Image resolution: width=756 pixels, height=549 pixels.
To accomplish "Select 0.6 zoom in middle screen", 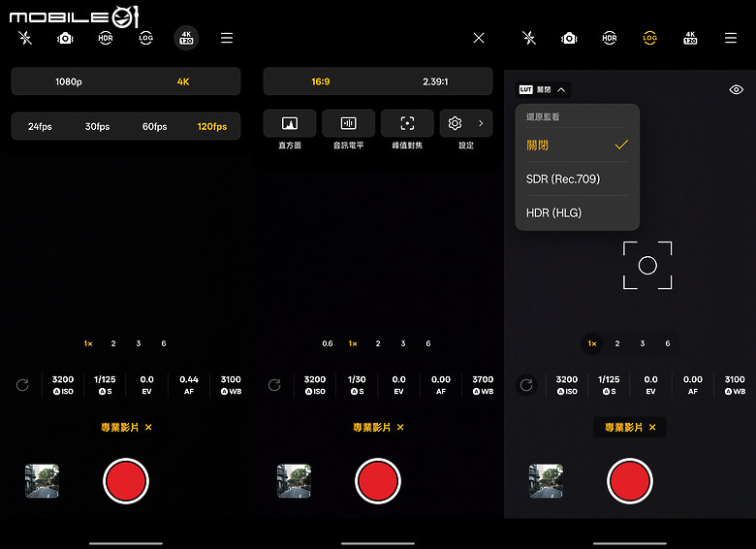I will [x=328, y=343].
